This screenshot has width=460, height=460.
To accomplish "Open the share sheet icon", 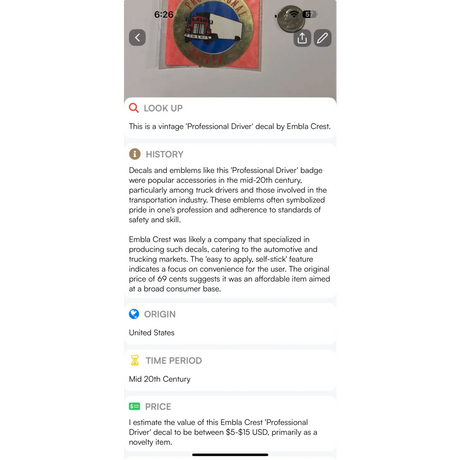I will (302, 38).
